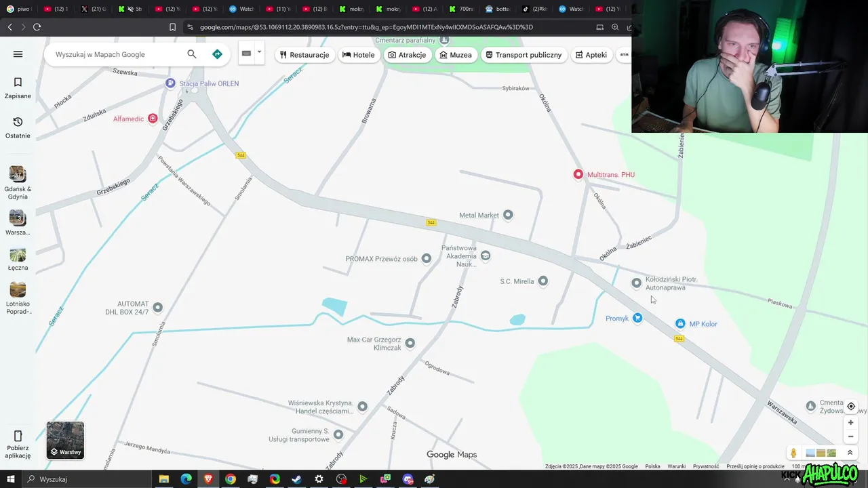Select Max-Car Grzegorz Klimczak pin
Screen dimensions: 868x488
tap(410, 343)
